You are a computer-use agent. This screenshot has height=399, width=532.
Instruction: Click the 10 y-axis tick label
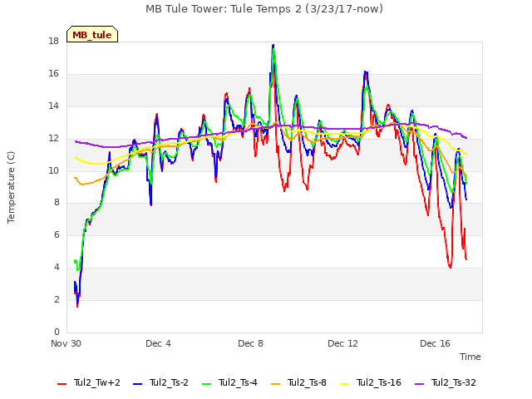[x=53, y=170]
